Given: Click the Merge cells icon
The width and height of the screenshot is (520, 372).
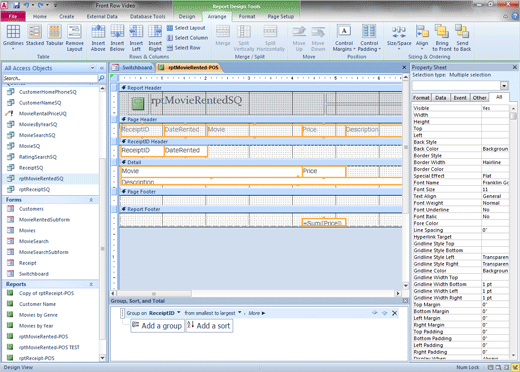Looking at the screenshot, I should point(223,35).
